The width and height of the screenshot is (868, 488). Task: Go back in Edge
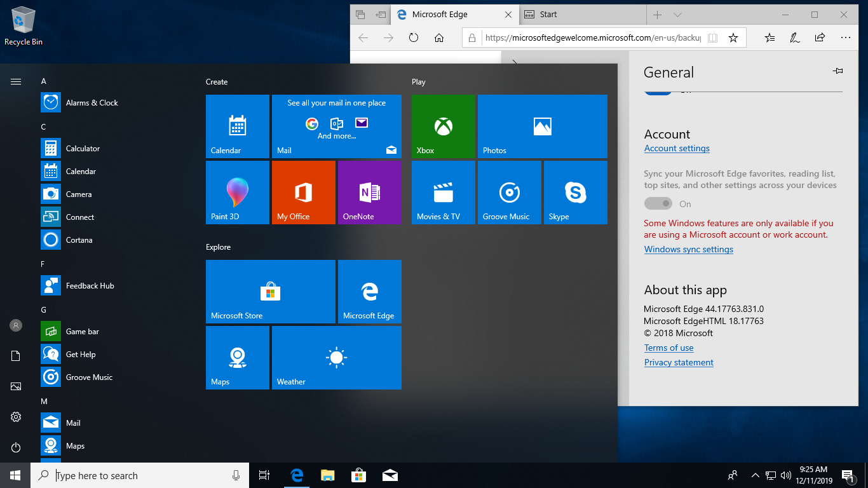pyautogui.click(x=363, y=37)
